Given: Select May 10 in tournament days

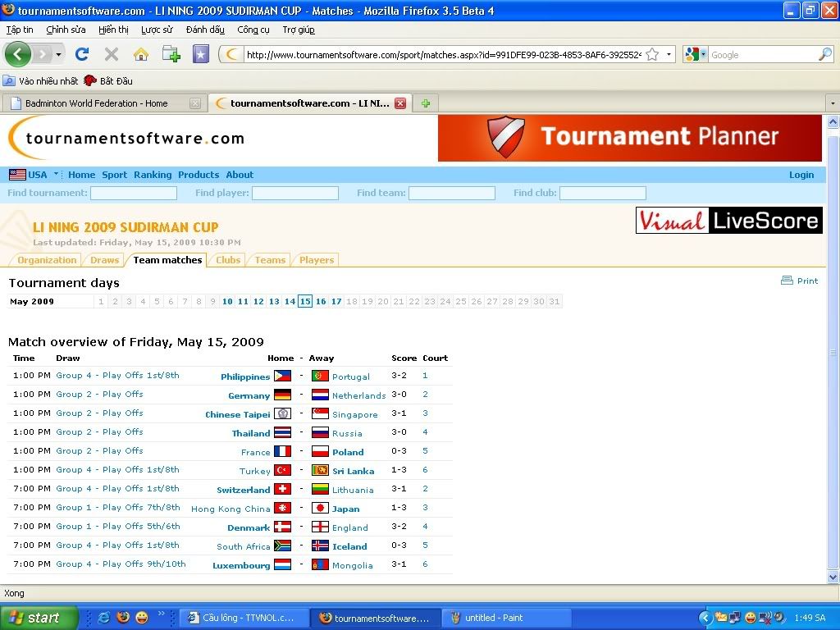Looking at the screenshot, I should tap(227, 302).
